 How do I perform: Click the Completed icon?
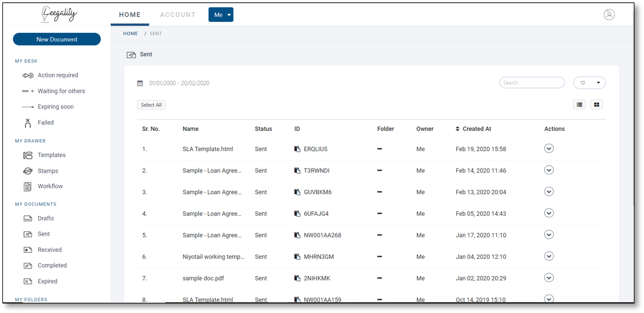pos(28,266)
